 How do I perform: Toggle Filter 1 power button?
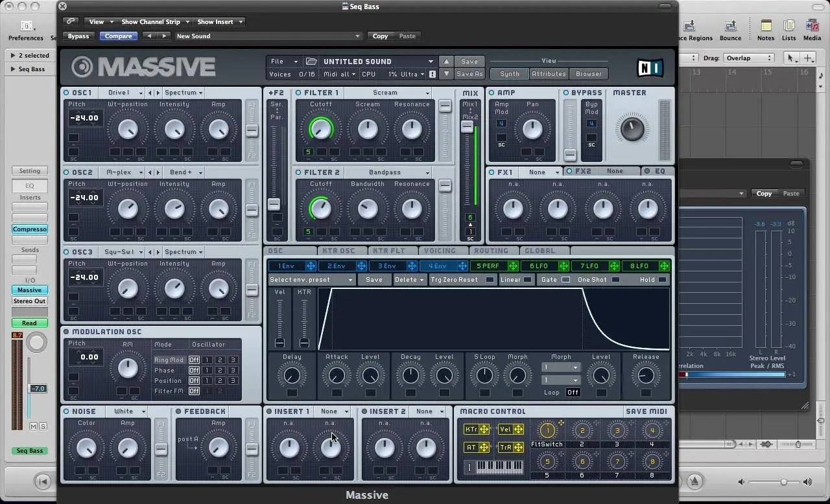tap(299, 93)
